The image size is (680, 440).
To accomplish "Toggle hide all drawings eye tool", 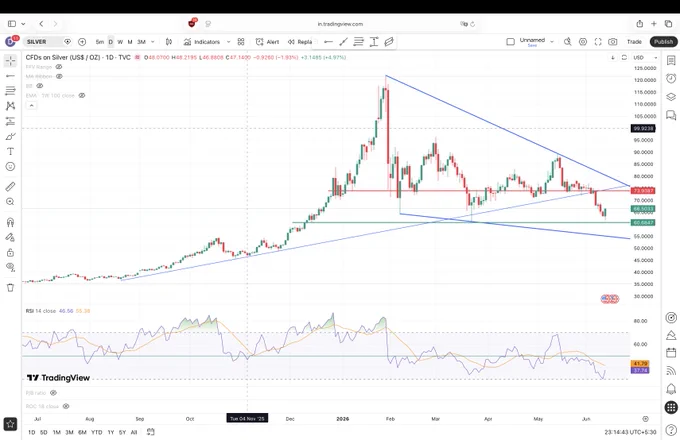I will coord(10,267).
